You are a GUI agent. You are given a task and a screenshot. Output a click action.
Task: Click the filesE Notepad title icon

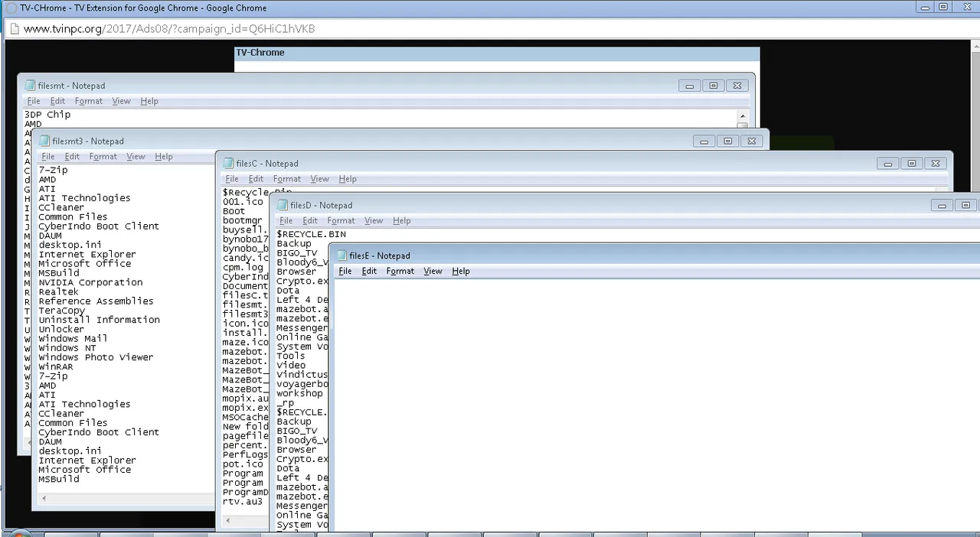pyautogui.click(x=341, y=255)
